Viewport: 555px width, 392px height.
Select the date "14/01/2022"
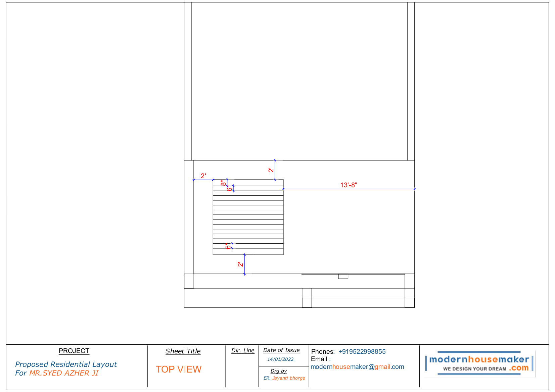click(280, 359)
